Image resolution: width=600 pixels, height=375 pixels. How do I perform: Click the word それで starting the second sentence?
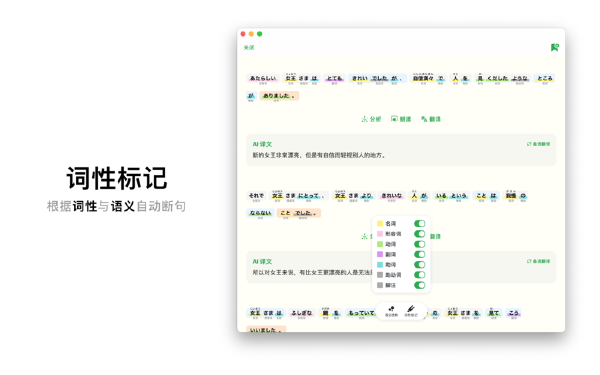[256, 196]
